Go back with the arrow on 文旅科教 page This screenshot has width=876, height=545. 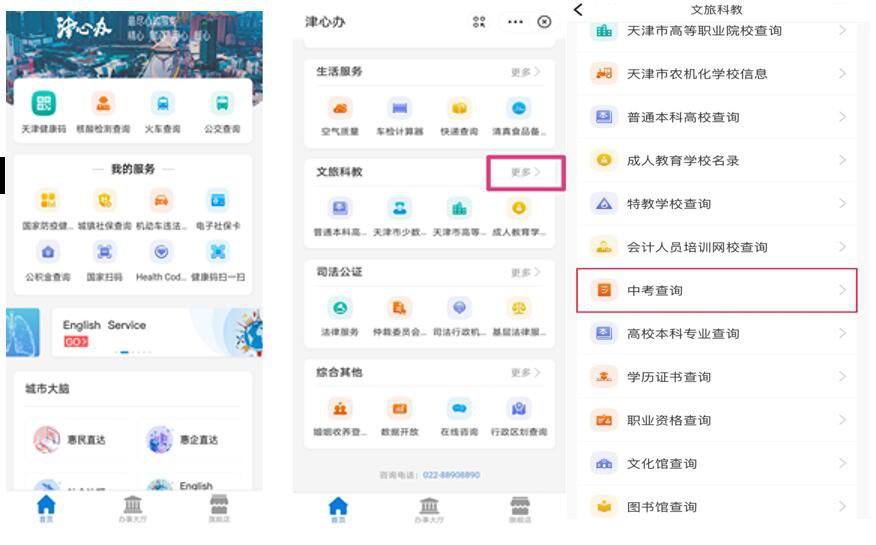click(x=579, y=9)
